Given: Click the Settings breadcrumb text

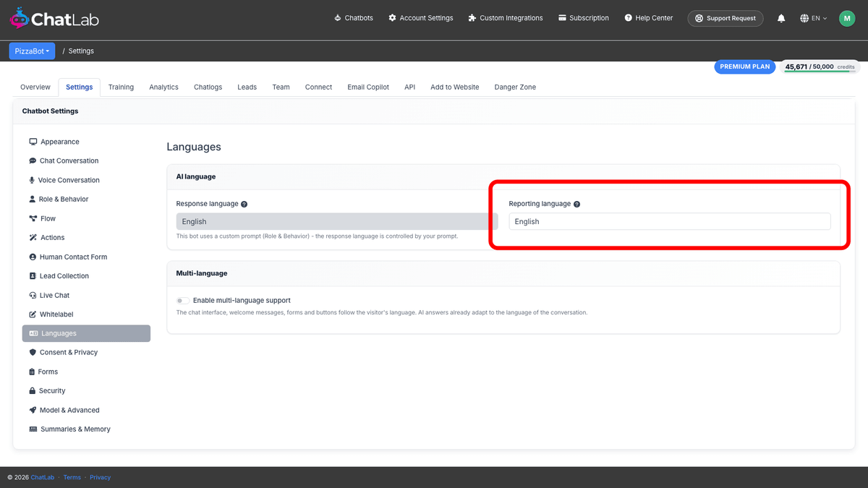Looking at the screenshot, I should 81,51.
